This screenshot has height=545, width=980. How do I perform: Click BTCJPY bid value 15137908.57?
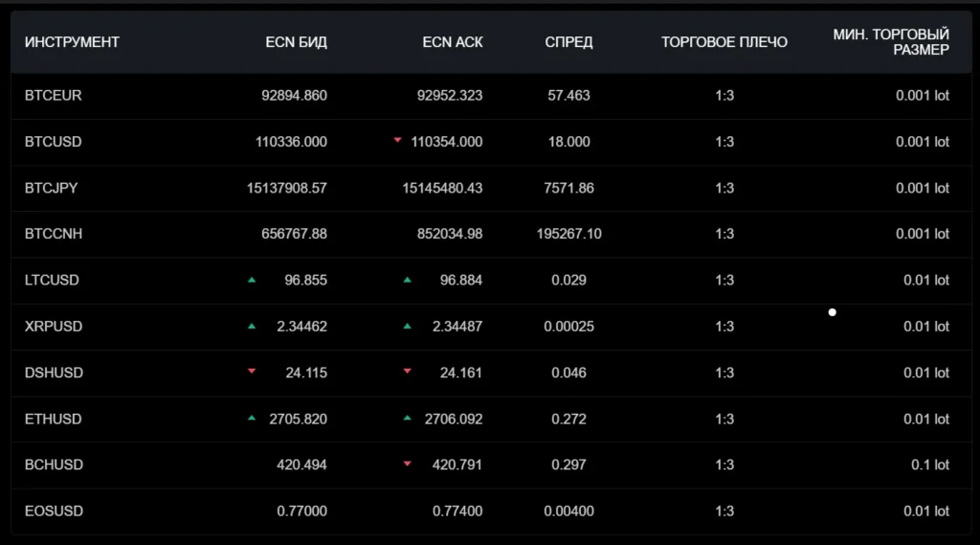coord(287,189)
